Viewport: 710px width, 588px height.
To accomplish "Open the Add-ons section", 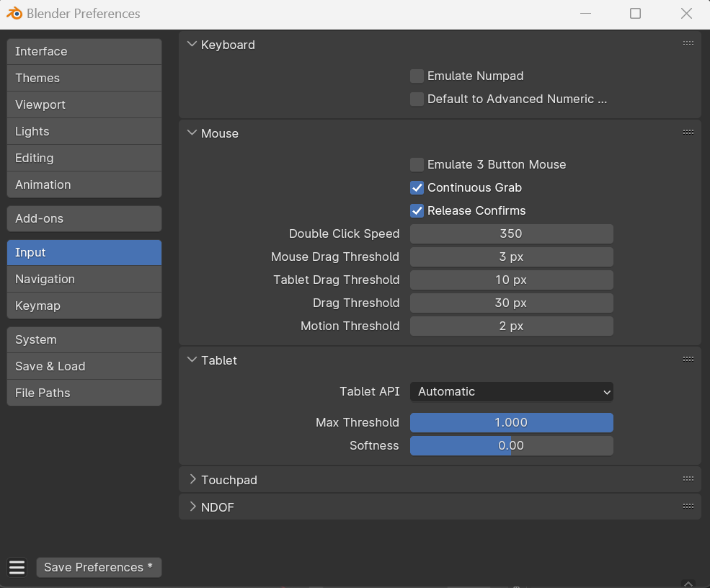I will (84, 218).
